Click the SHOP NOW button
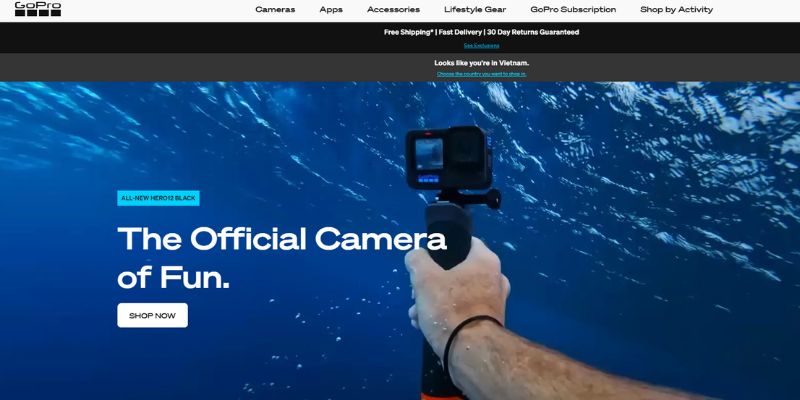800x400 pixels. (x=153, y=315)
